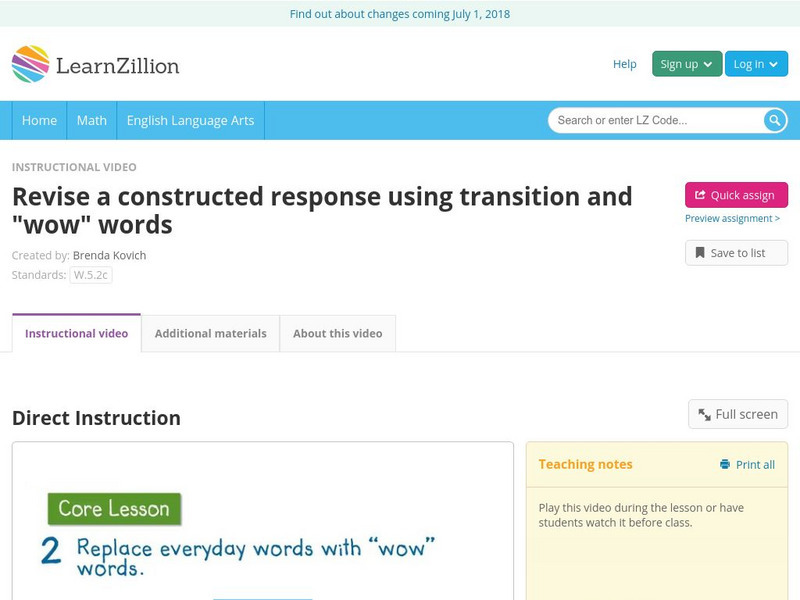Click the Save to list bookmark icon

coord(700,253)
